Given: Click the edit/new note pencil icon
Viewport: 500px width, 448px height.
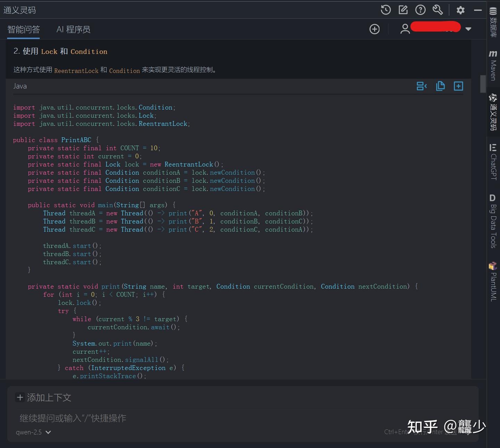Looking at the screenshot, I should coord(403,10).
